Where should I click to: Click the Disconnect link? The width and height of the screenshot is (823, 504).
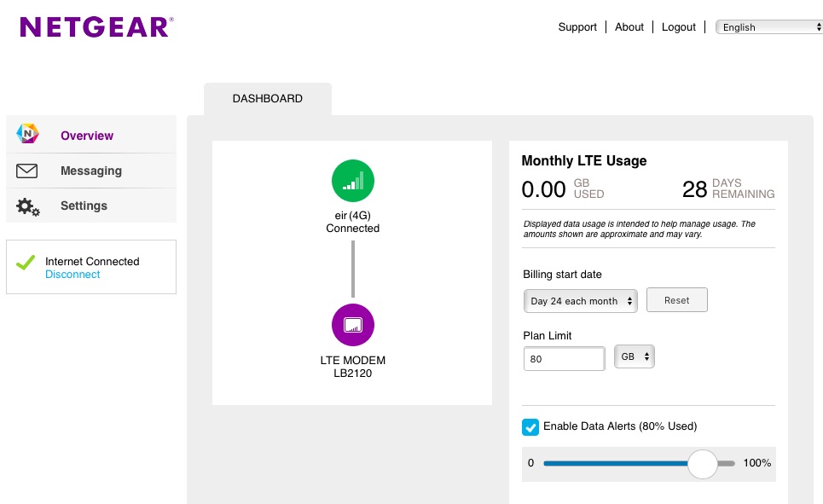[x=72, y=275]
